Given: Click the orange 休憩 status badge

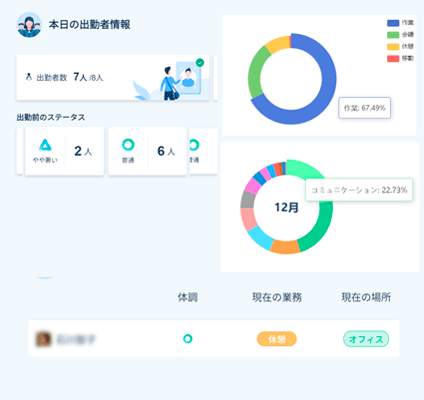Looking at the screenshot, I should [x=277, y=339].
